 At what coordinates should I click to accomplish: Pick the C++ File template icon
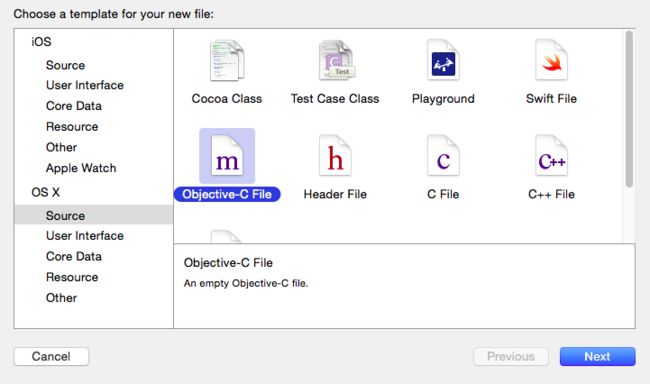pyautogui.click(x=551, y=156)
